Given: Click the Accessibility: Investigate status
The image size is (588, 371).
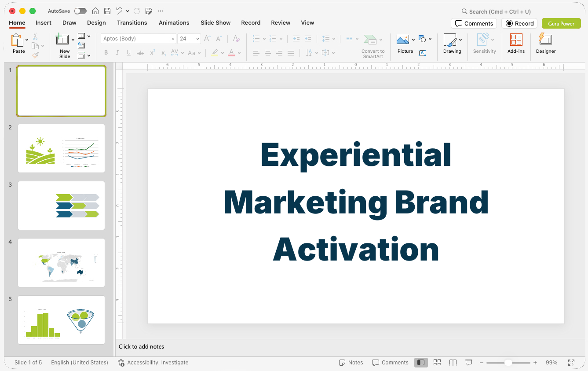Looking at the screenshot, I should (153, 363).
